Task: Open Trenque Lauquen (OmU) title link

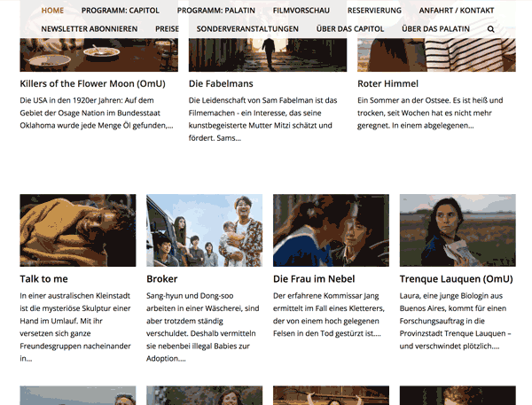Action: click(457, 279)
